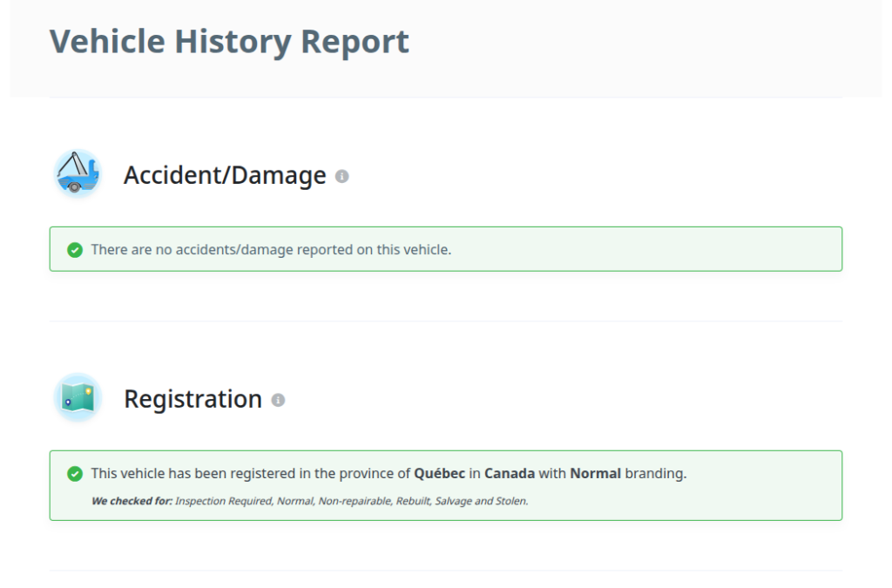Screen dimensions: 892x588
Task: Click green checkmark in no-accidents message
Action: click(x=75, y=250)
